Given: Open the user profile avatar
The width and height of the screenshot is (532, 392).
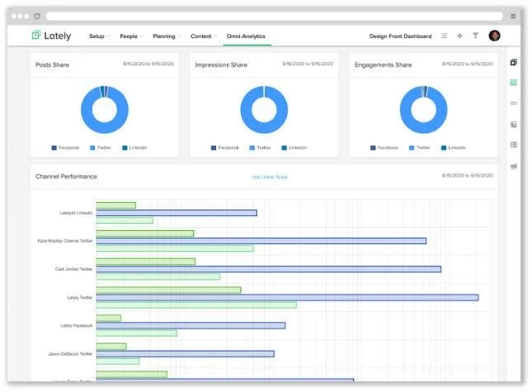Looking at the screenshot, I should pyautogui.click(x=494, y=35).
